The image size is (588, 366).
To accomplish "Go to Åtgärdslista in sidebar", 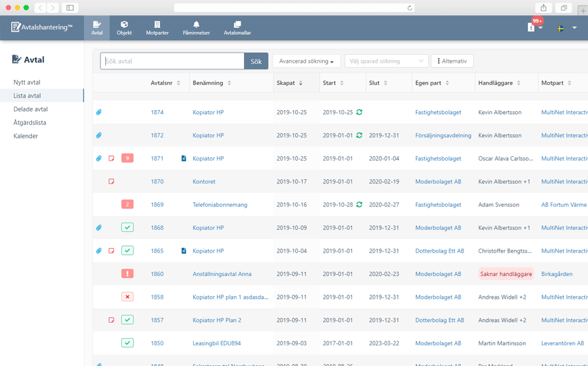I will coord(30,123).
